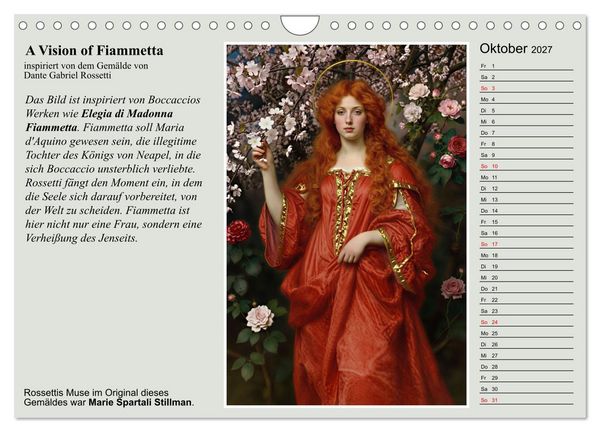Image resolution: width=600 pixels, height=432 pixels.
Task: Select the red Sunday row 'So 31'
Action: point(527,400)
